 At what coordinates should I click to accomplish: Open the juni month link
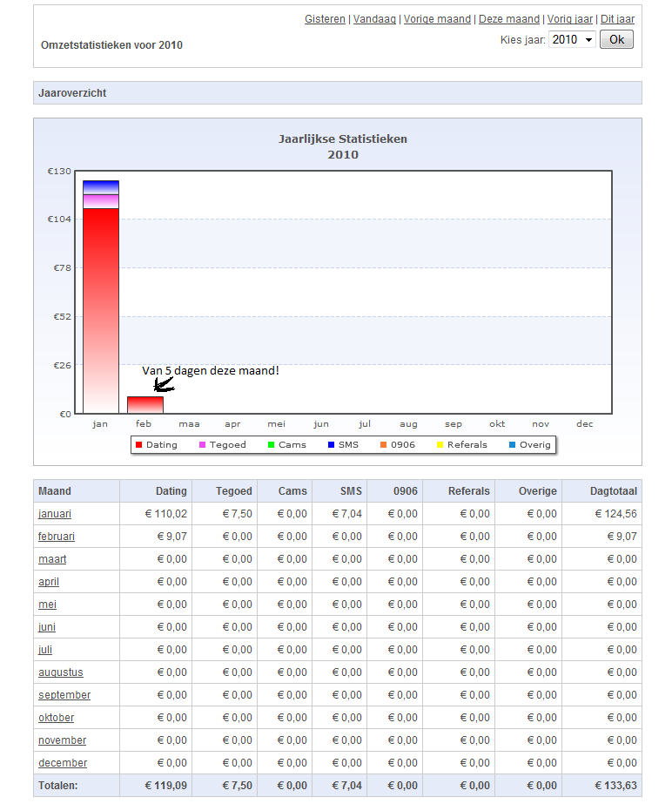coord(47,626)
